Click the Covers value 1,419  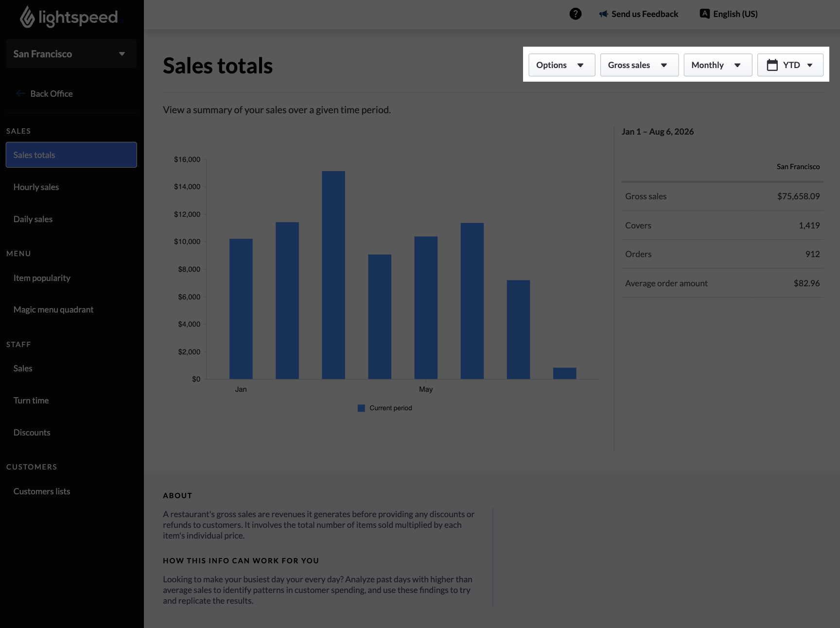[x=809, y=226]
